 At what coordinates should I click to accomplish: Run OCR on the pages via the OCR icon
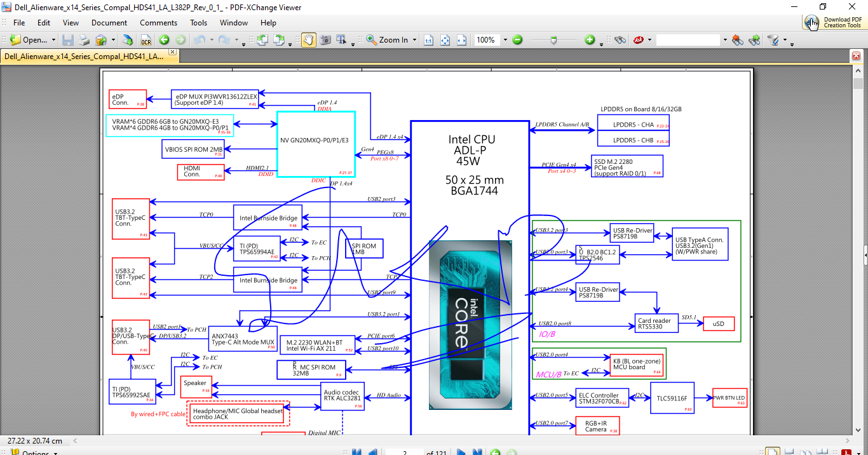(146, 39)
